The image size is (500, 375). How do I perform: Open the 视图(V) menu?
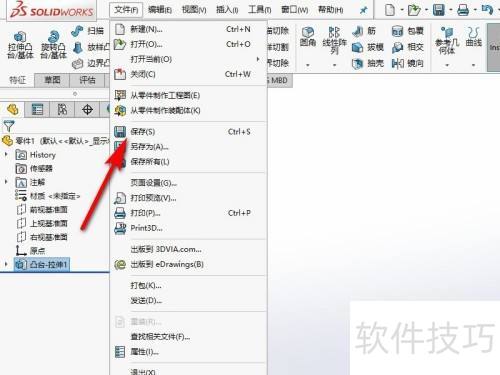[x=194, y=10]
